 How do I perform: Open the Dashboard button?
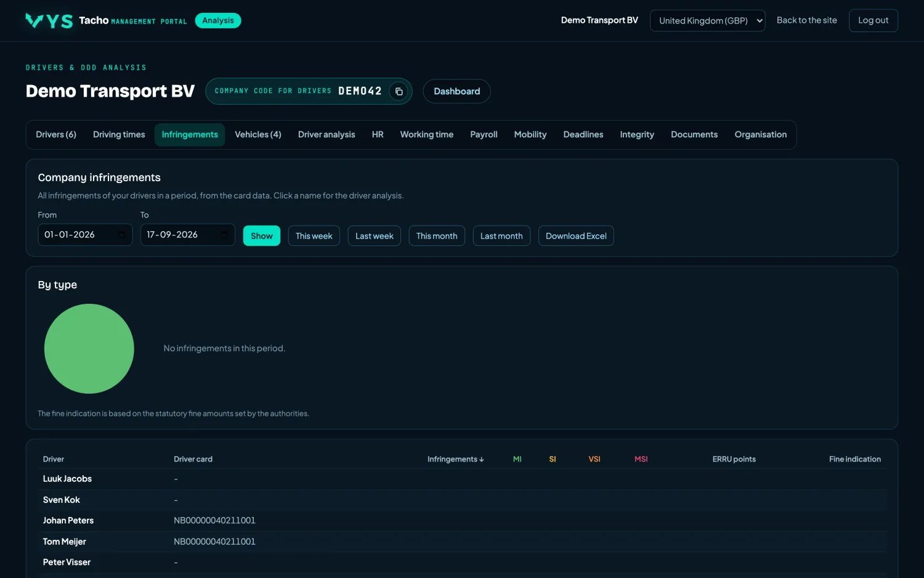(x=456, y=91)
